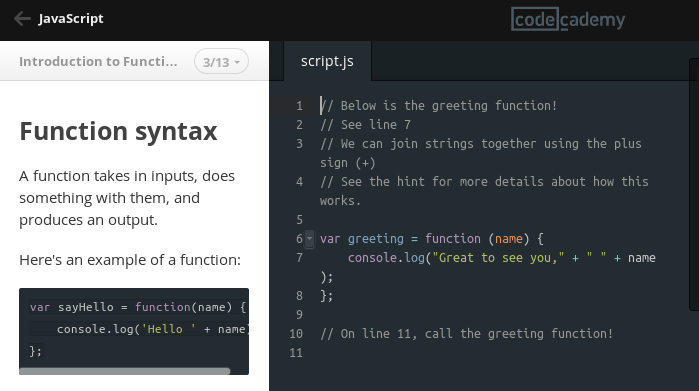Image resolution: width=699 pixels, height=391 pixels.
Task: Click the comment 'On line 11, call the greeting function!'
Action: coord(466,334)
